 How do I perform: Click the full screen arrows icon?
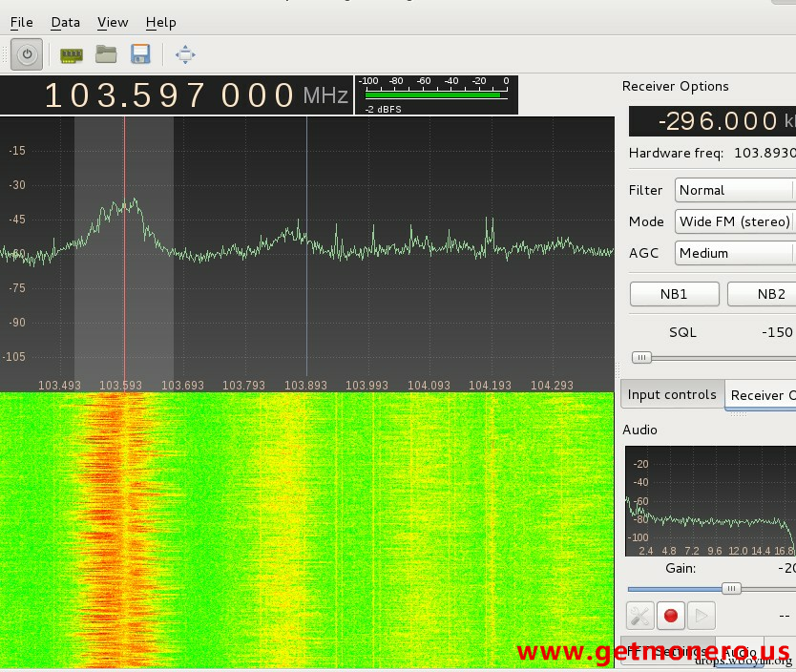click(185, 54)
